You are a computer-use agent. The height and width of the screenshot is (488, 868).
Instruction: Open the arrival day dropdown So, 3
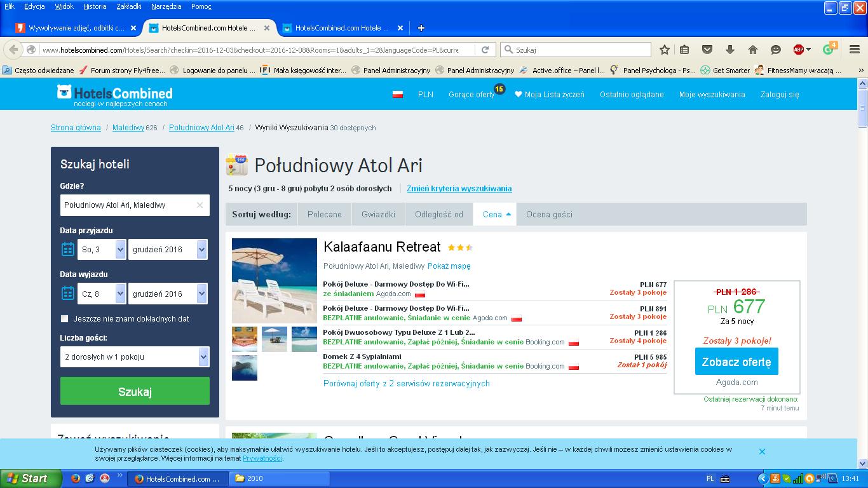102,249
